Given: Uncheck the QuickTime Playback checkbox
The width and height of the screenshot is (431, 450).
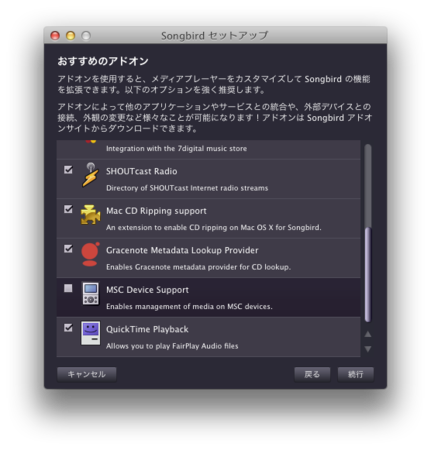Looking at the screenshot, I should (68, 328).
